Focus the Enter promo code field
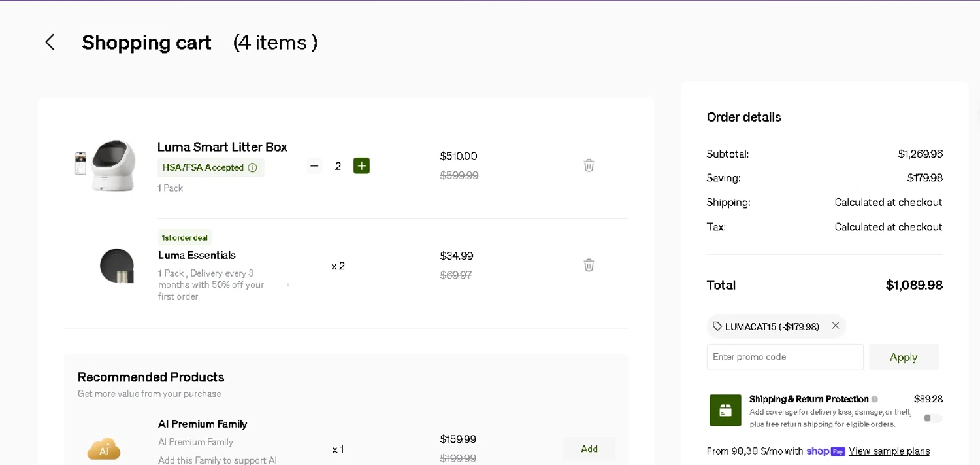 click(x=785, y=357)
